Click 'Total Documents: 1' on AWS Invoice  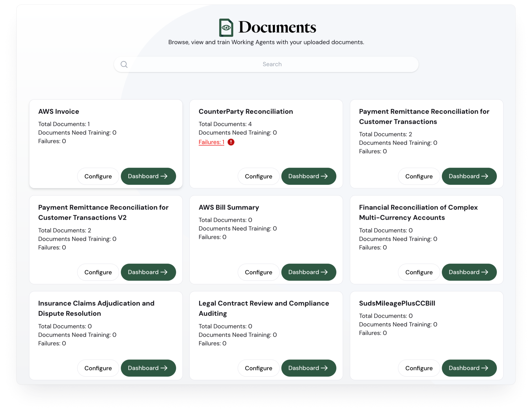[64, 124]
